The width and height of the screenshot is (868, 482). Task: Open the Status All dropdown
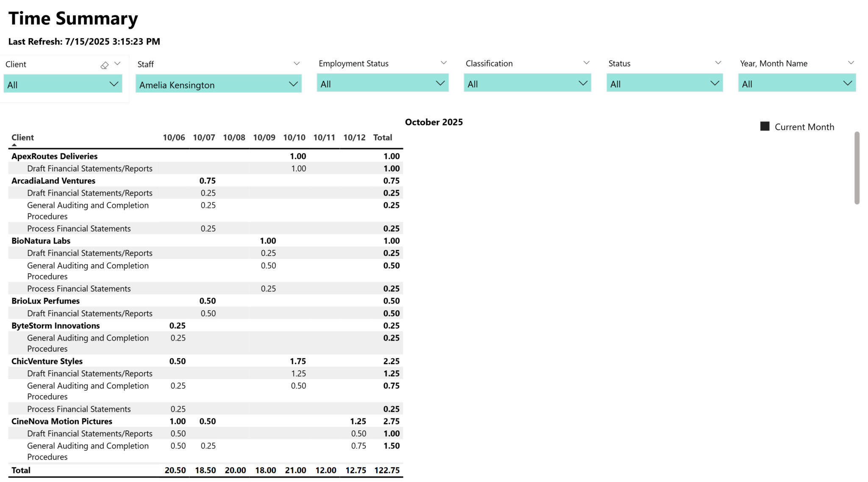(x=665, y=83)
